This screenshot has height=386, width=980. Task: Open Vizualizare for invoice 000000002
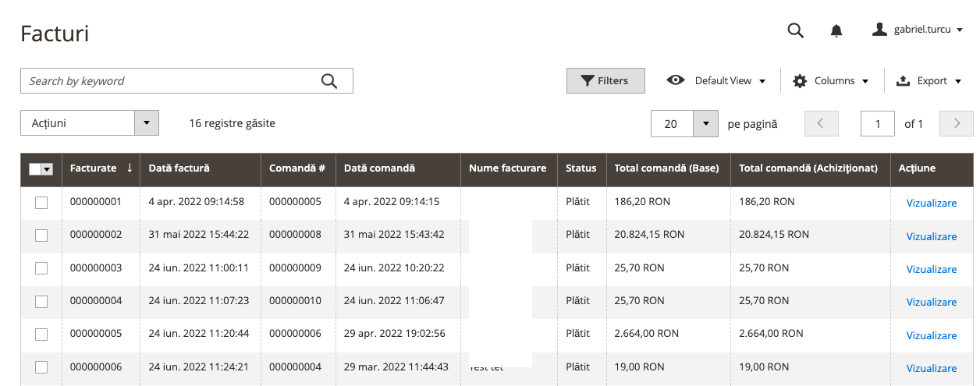pyautogui.click(x=931, y=237)
